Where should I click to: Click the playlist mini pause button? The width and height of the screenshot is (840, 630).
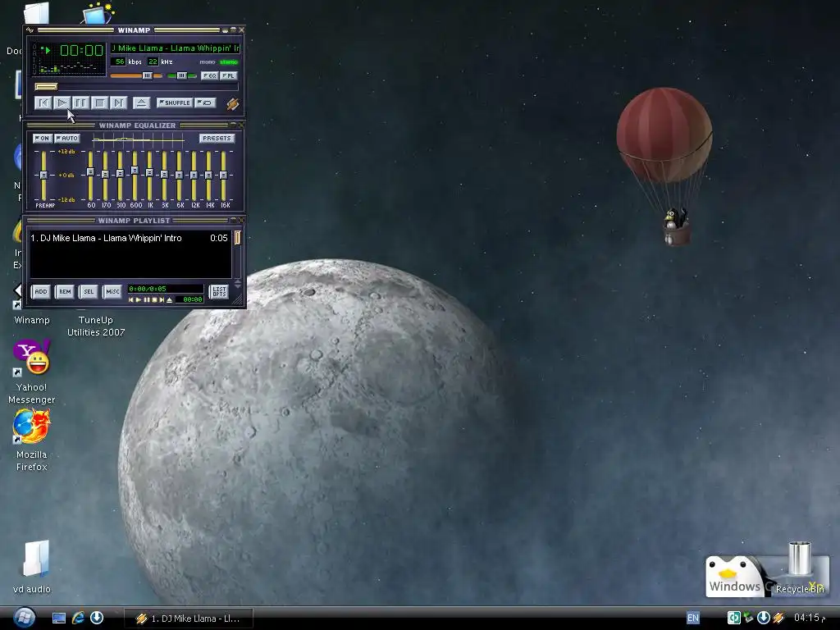tap(146, 300)
